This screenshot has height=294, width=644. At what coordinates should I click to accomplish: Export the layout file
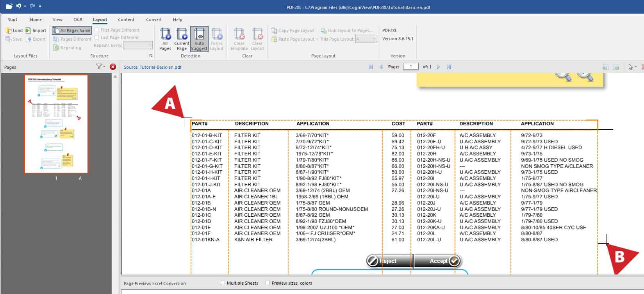coord(36,39)
